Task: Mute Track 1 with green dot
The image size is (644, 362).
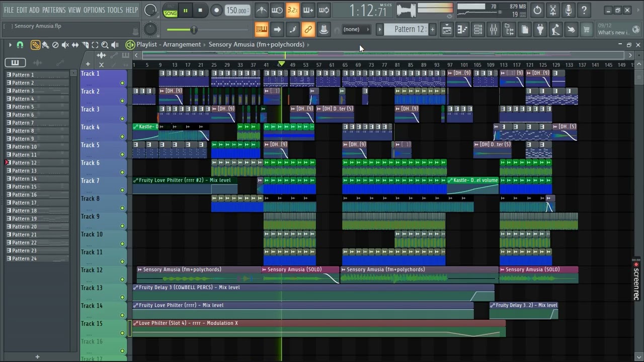Action: click(122, 83)
